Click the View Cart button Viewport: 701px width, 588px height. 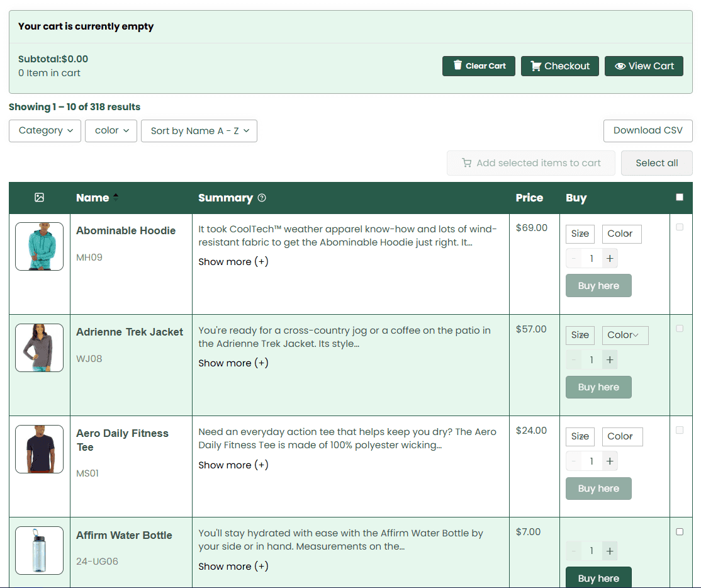pyautogui.click(x=644, y=66)
